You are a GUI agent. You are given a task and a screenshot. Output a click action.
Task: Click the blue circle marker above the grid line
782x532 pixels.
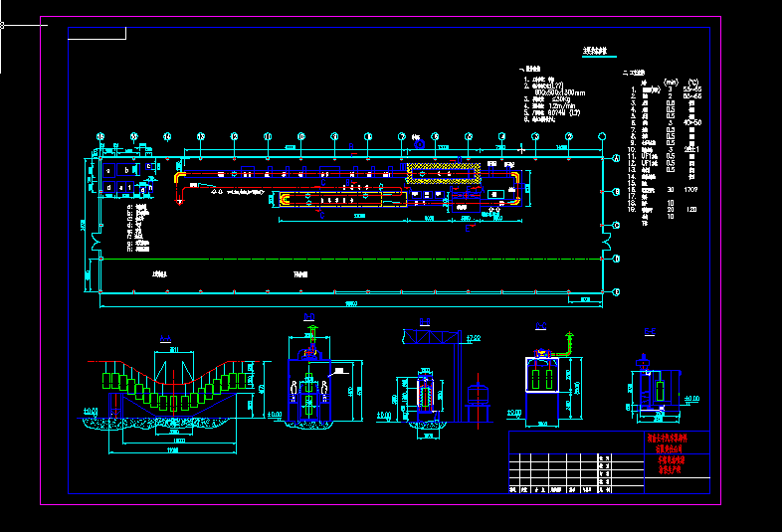coord(420,144)
